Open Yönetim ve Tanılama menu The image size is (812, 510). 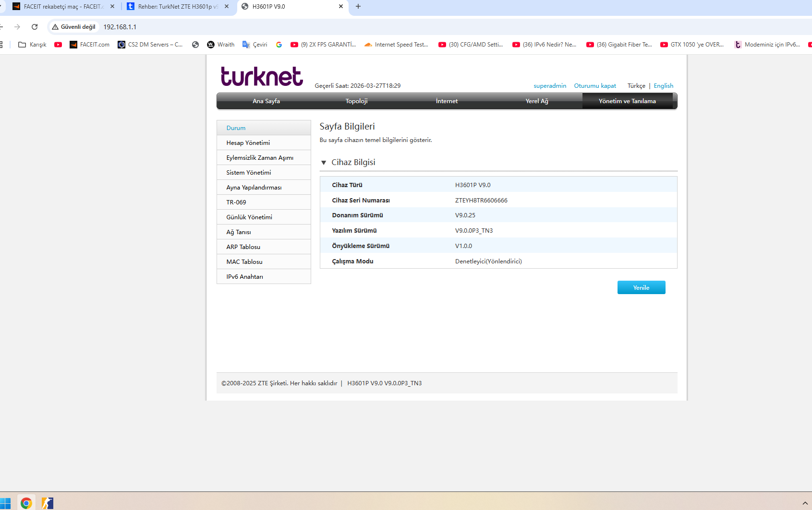pyautogui.click(x=627, y=101)
